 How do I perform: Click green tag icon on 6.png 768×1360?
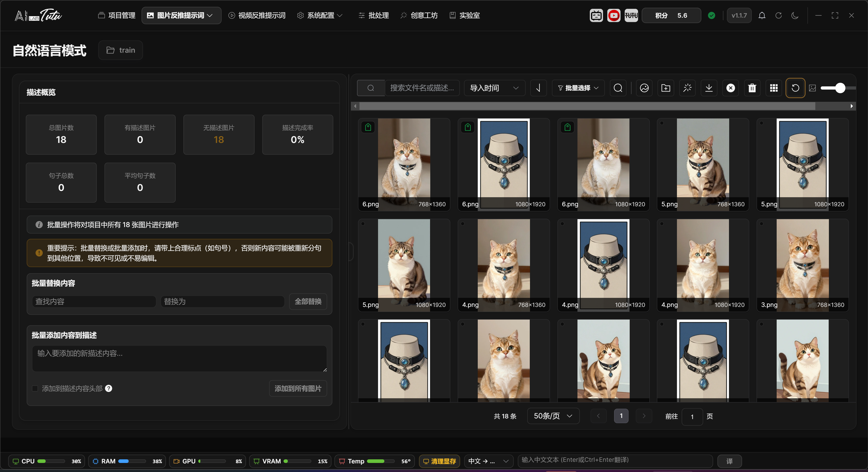[368, 127]
